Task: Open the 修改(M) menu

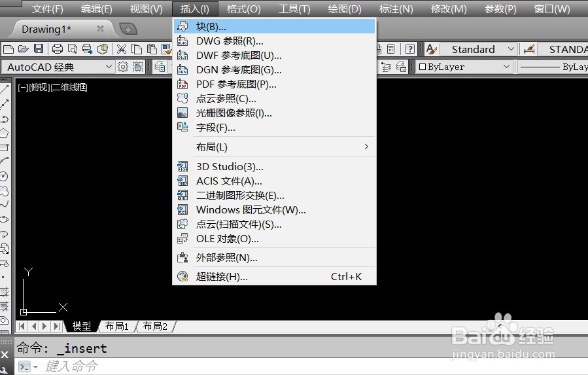Action: (x=449, y=9)
